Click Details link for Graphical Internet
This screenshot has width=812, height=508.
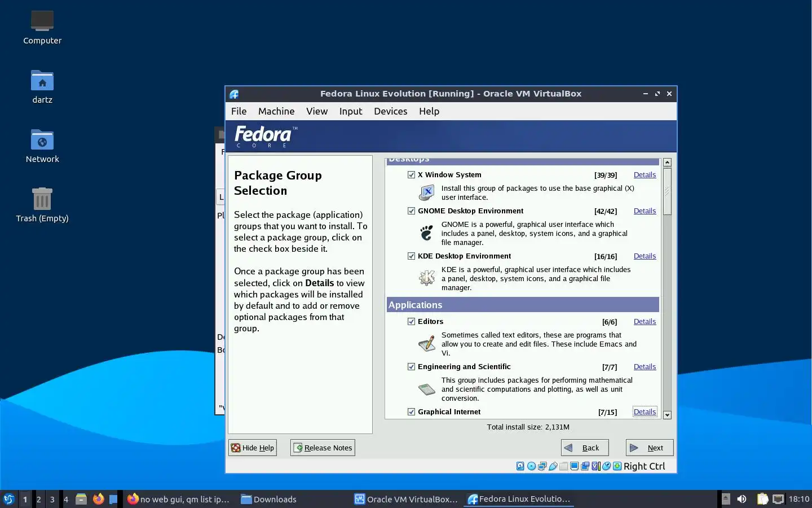click(x=645, y=412)
